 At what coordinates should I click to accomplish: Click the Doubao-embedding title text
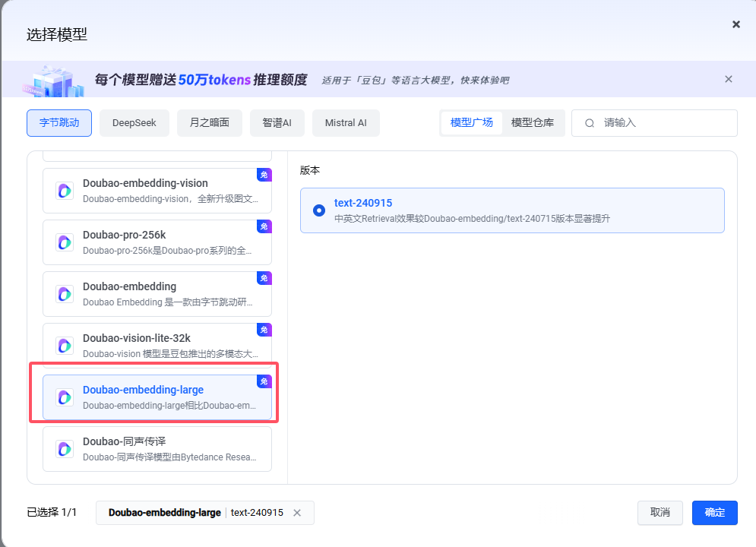[130, 286]
